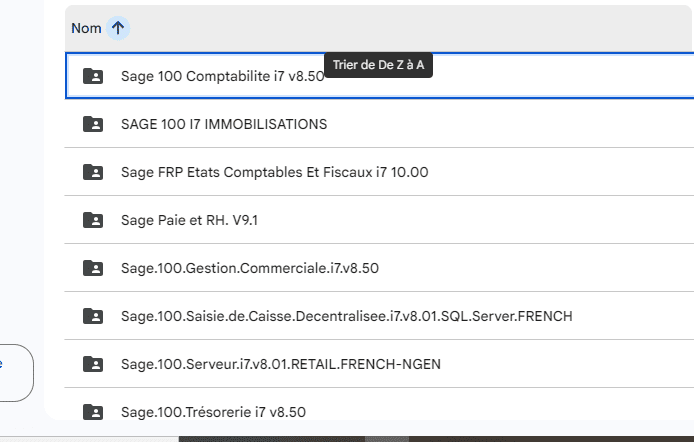Select Sage.100.Trésorerie i7 v8.50 folder name
Screen dimensions: 694x442
(x=213, y=412)
